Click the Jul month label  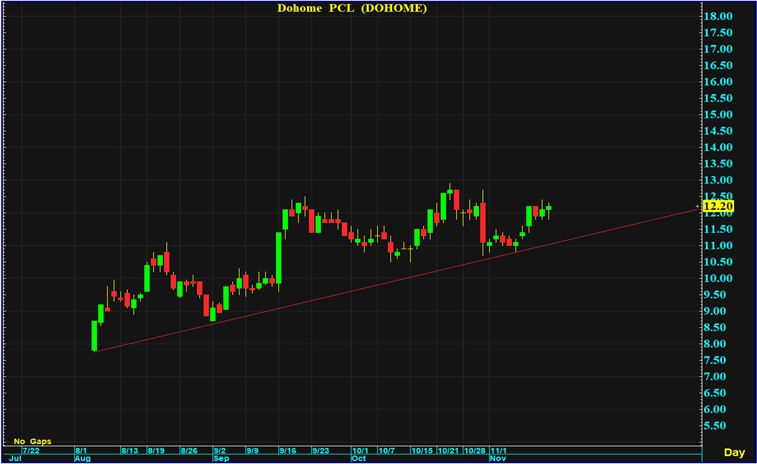[15, 458]
